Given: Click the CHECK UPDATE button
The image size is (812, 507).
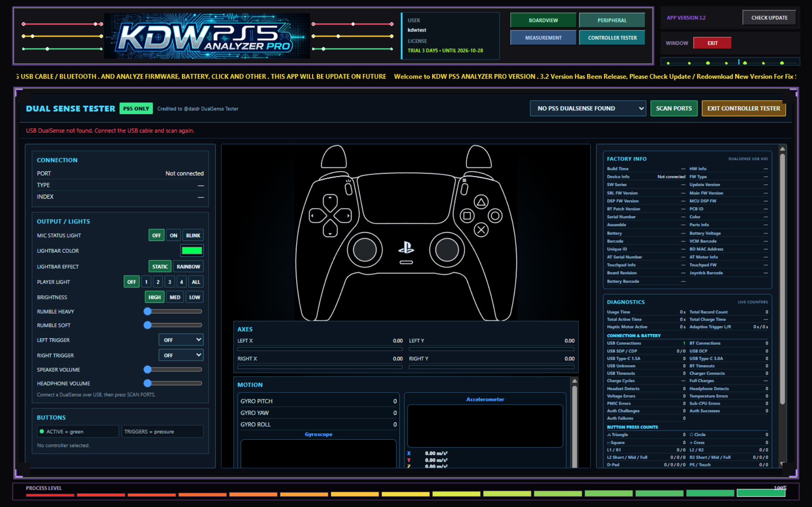Looking at the screenshot, I should pyautogui.click(x=769, y=18).
